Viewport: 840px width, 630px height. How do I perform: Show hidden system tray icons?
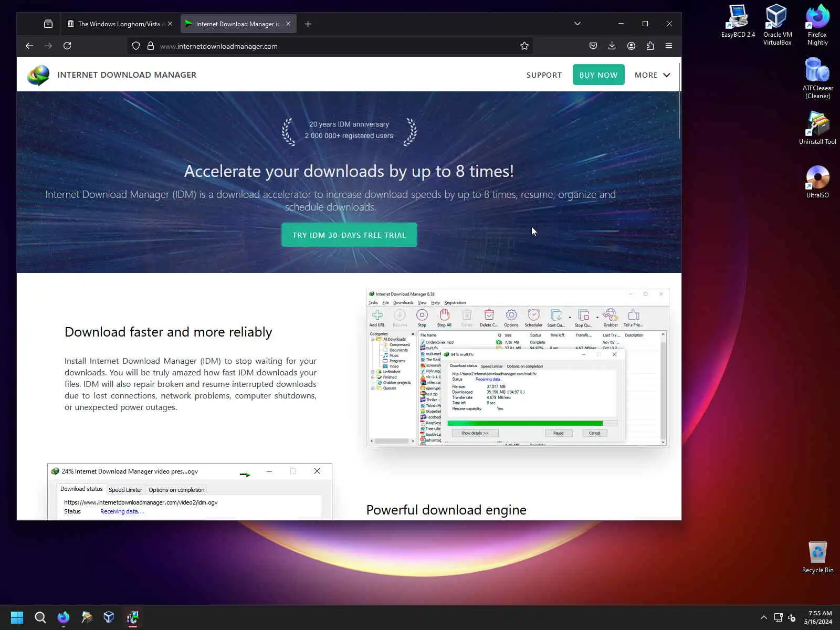[x=764, y=617]
